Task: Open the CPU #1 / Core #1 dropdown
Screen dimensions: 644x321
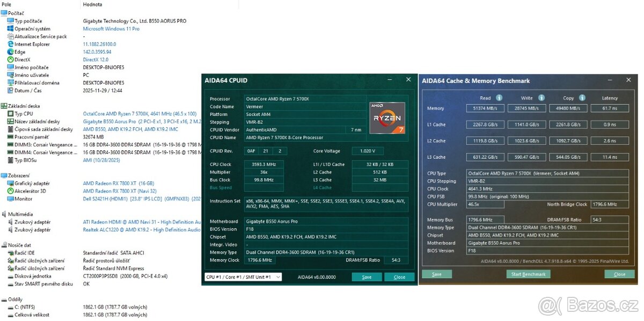Action: [241, 277]
